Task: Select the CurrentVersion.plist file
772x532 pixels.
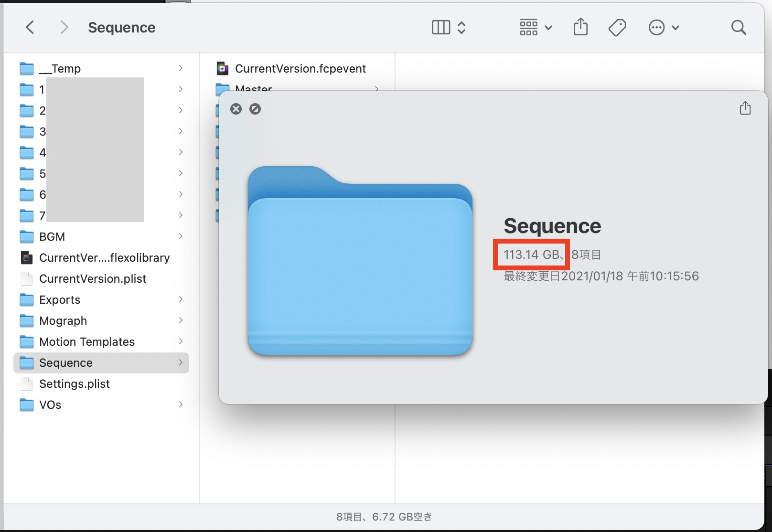Action: click(x=101, y=279)
